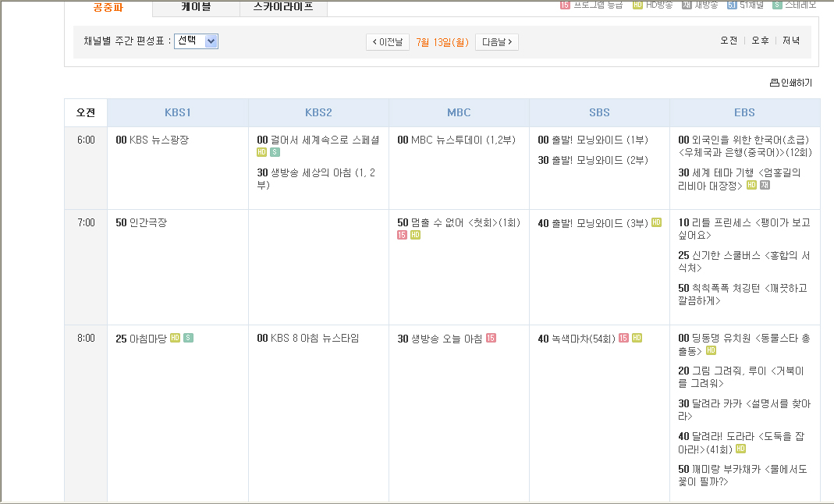Click HD icon beside 출발! 모닝와이드 (3부)
This screenshot has height=504, width=834.
pyautogui.click(x=656, y=222)
